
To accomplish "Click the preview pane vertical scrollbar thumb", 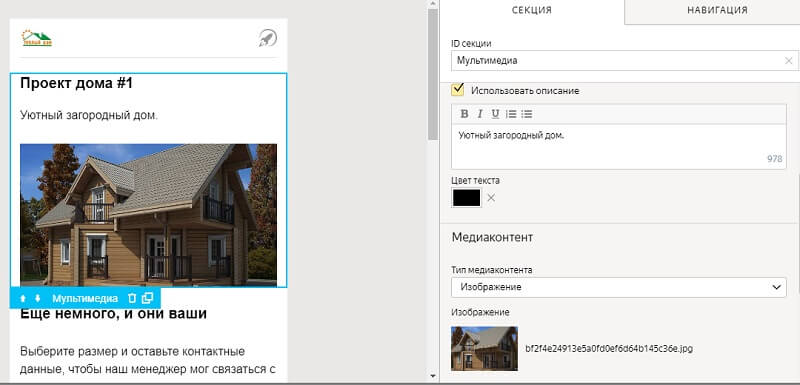I will [x=433, y=74].
